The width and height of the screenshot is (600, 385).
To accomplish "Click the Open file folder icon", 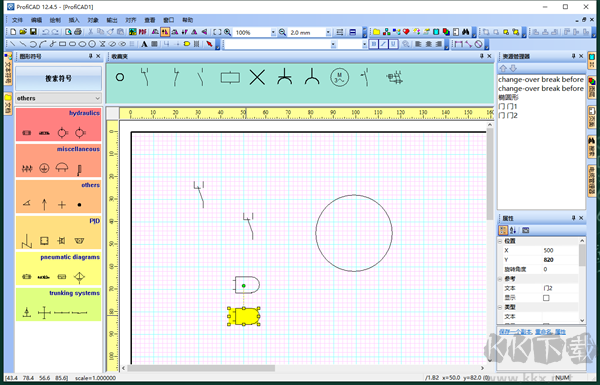I will (23, 32).
